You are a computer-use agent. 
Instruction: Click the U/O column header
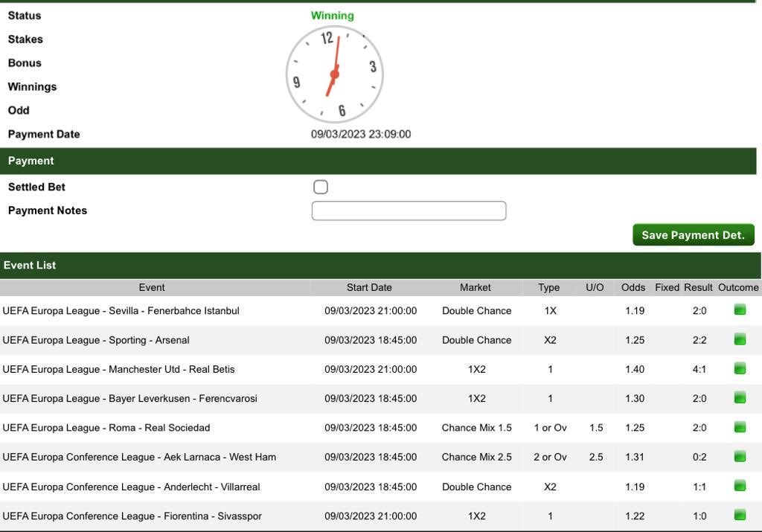coord(595,288)
